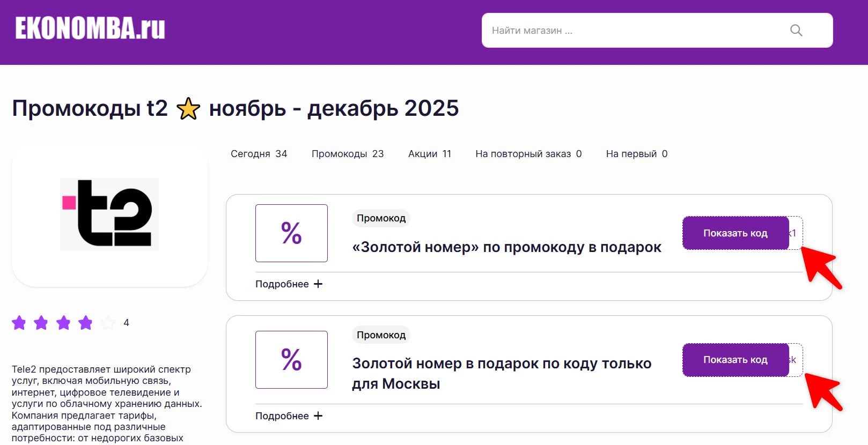Click the Tele2 description paragraph text

(x=107, y=404)
